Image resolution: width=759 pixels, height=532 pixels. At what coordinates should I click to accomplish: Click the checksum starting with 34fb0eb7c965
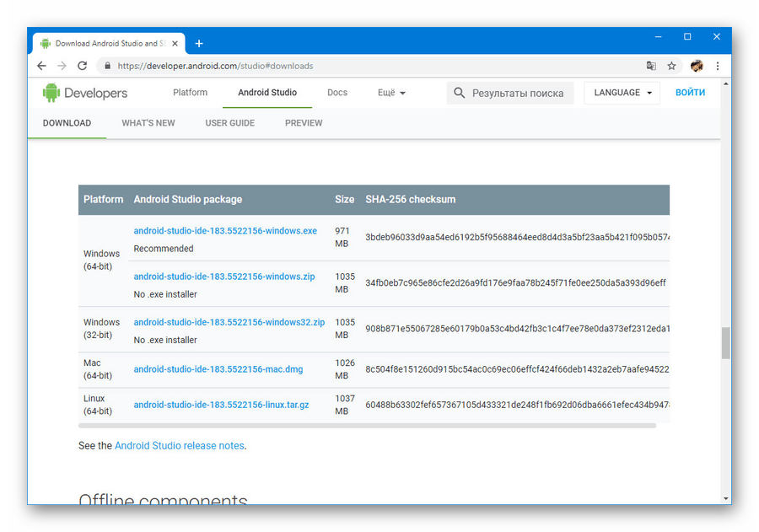click(x=515, y=282)
